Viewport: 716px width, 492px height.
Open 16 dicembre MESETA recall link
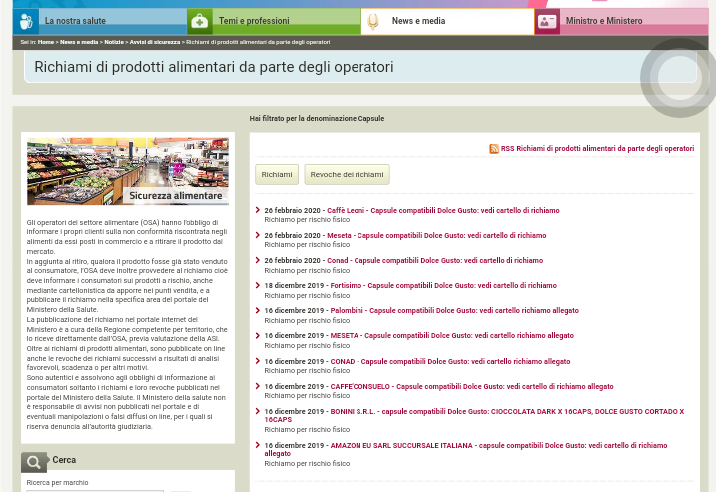[452, 336]
